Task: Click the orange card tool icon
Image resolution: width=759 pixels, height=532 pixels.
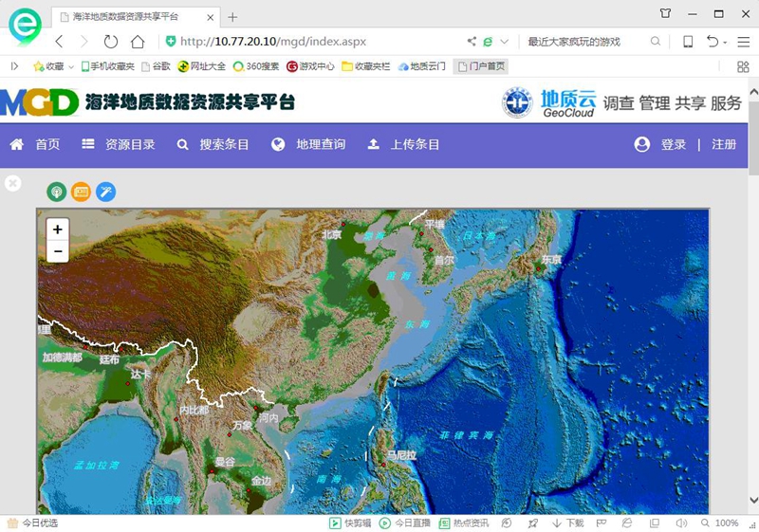Action: click(81, 192)
